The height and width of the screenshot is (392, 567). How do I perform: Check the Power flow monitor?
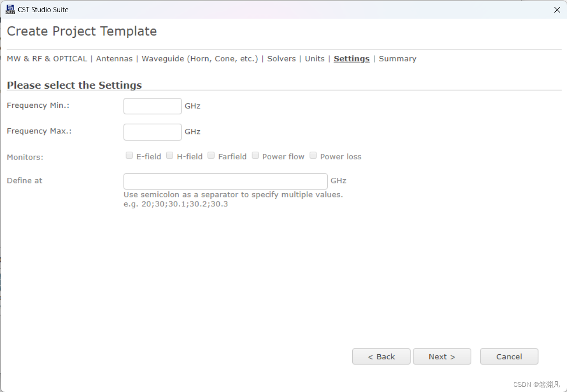point(255,155)
